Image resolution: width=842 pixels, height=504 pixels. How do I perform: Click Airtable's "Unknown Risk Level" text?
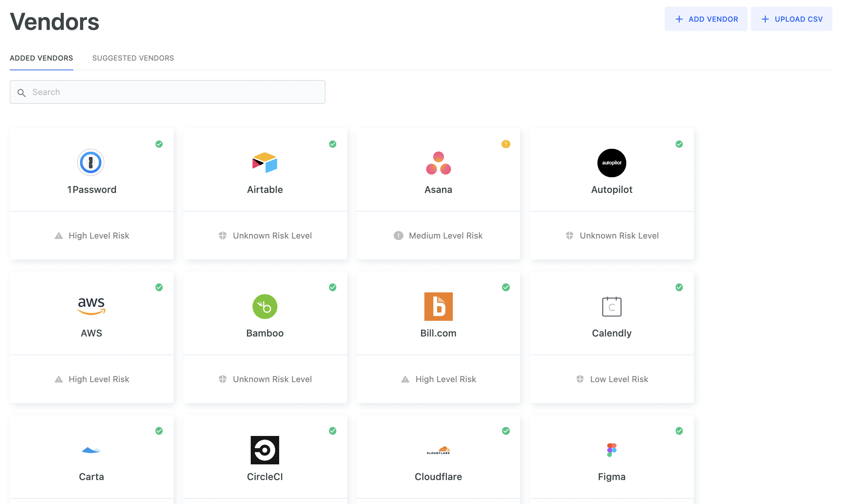272,236
